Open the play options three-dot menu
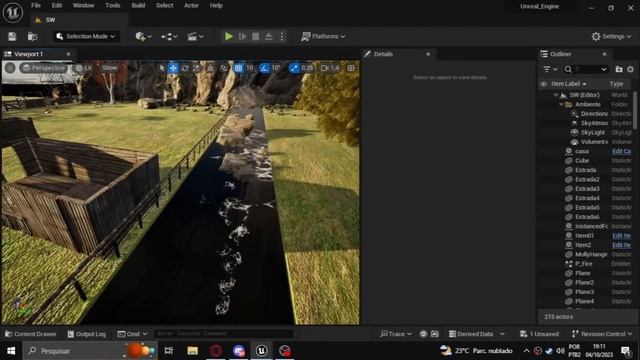 point(282,36)
